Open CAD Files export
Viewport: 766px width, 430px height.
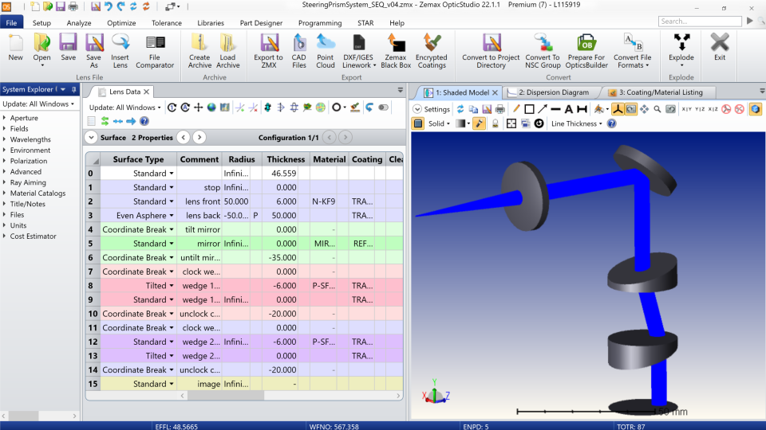click(x=299, y=51)
